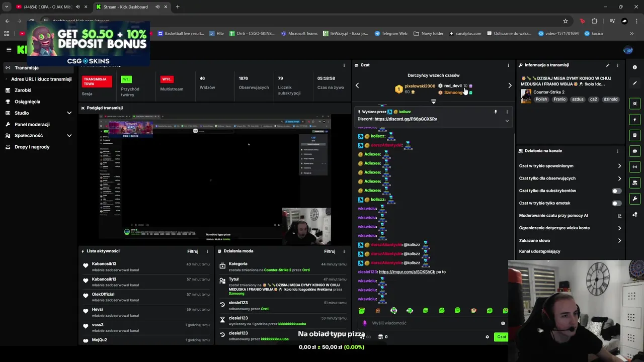Toggle the broadcast signal widget in right rail

point(635,167)
